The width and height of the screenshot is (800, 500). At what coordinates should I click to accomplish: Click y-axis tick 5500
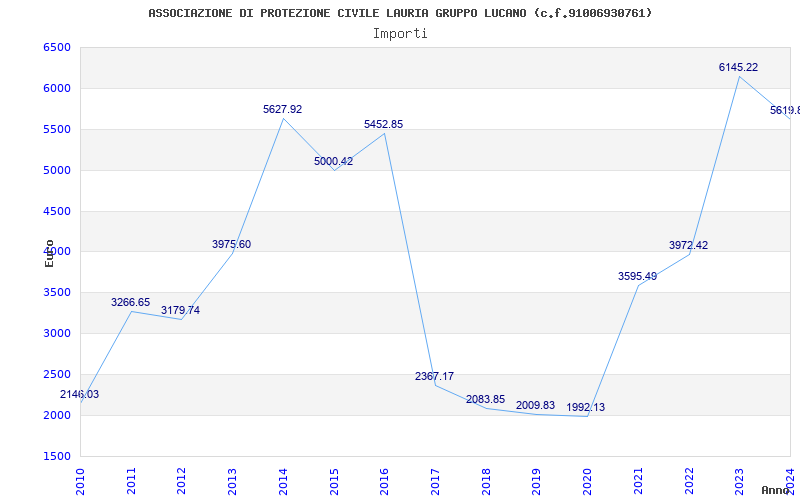coord(57,130)
